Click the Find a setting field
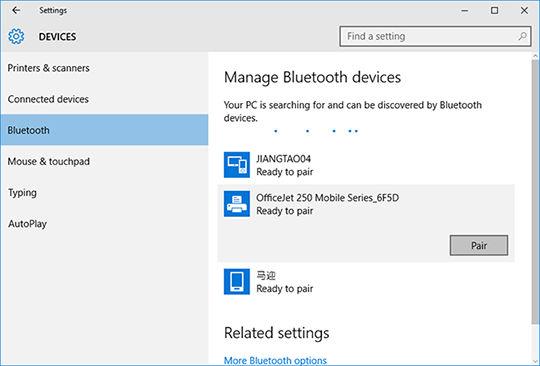The height and width of the screenshot is (366, 540). (x=435, y=36)
